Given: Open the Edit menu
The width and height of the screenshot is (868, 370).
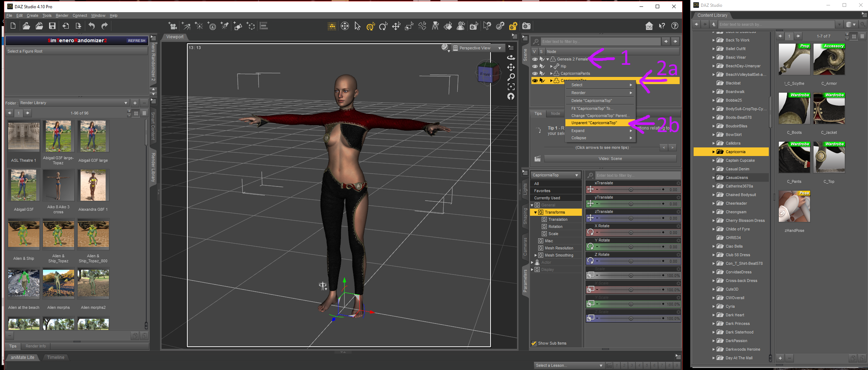Looking at the screenshot, I should pos(19,15).
